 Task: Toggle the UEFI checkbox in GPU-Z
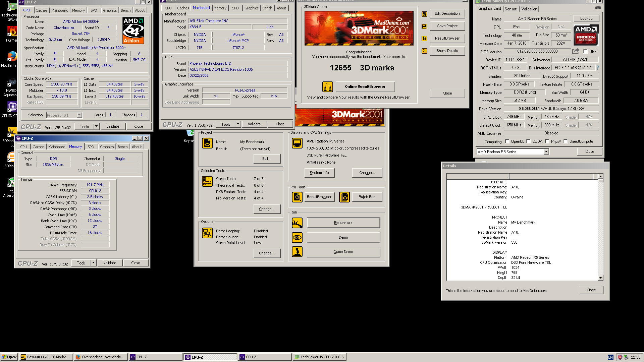585,52
